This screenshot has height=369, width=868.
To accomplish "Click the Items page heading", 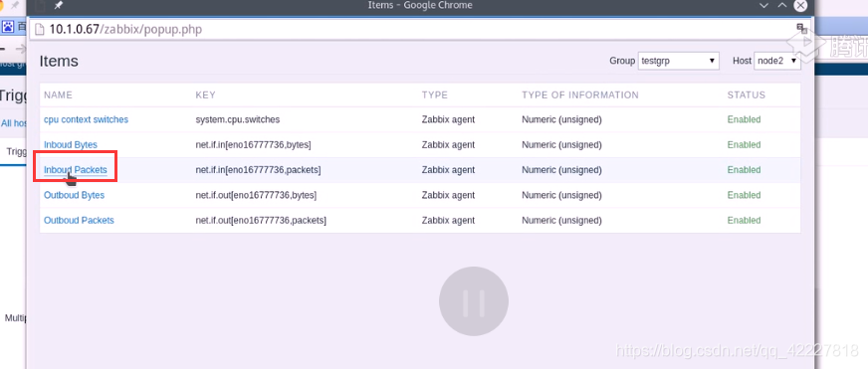I will [59, 61].
